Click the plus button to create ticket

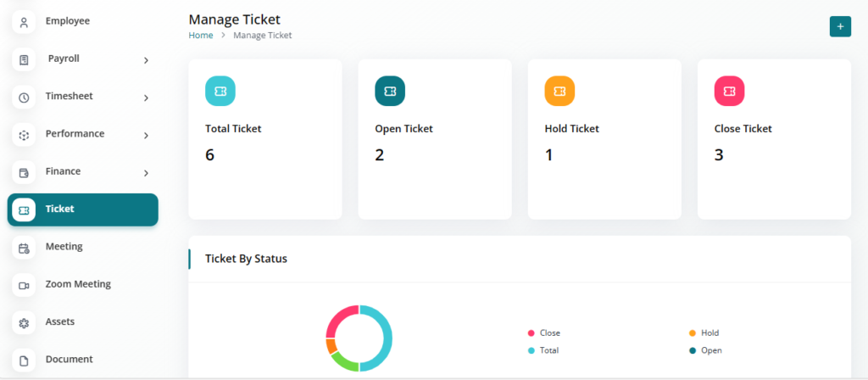tap(839, 26)
